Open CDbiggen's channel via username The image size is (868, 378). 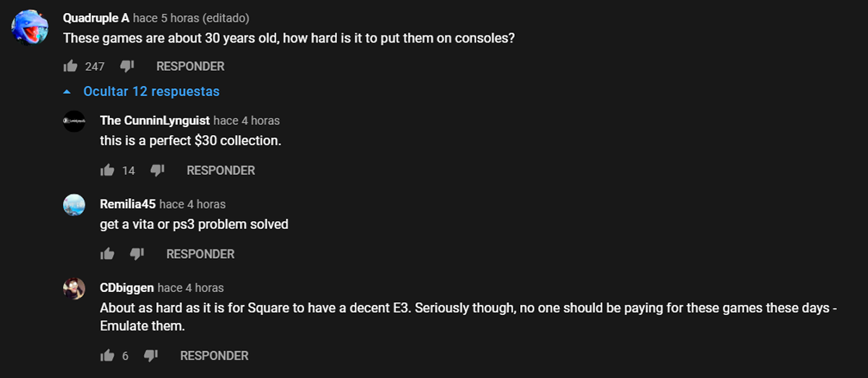pyautogui.click(x=127, y=288)
